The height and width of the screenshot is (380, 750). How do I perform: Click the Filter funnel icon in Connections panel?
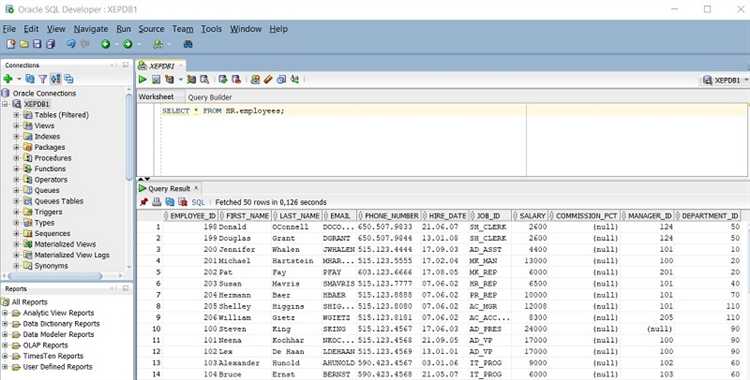coord(43,79)
